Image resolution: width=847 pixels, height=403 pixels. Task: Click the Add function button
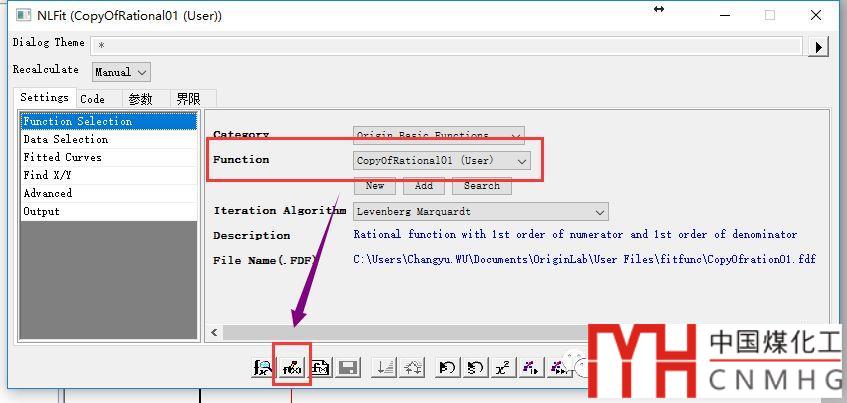click(x=424, y=186)
